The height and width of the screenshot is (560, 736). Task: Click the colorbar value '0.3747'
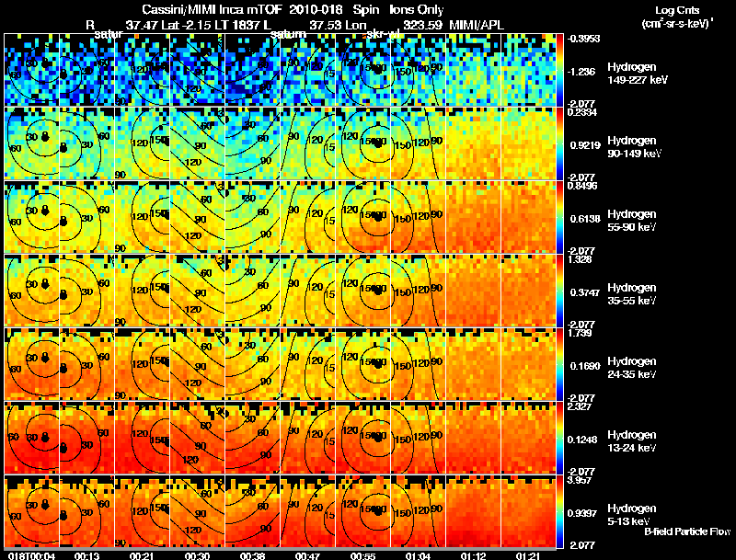pos(585,292)
